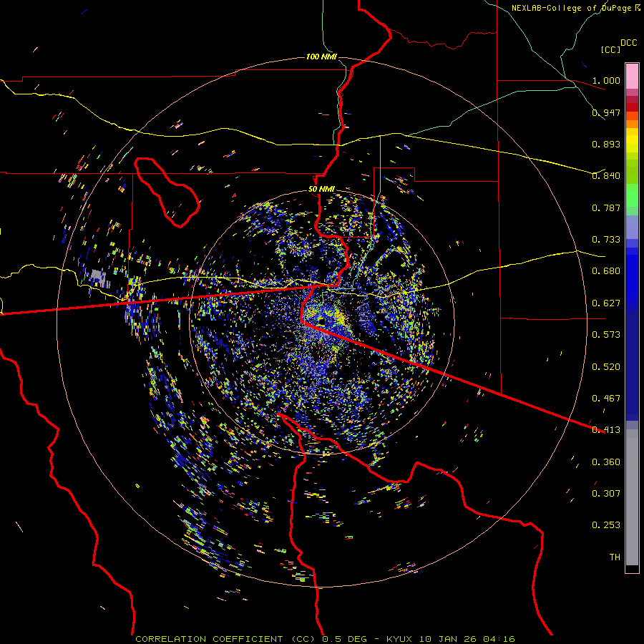Select the 1.000 scale value

tap(606, 80)
